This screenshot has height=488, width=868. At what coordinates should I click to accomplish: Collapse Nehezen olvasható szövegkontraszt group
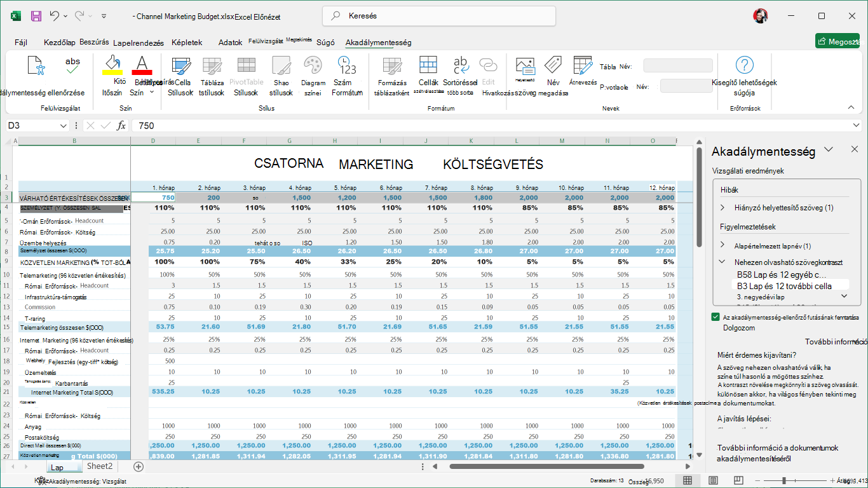[722, 262]
